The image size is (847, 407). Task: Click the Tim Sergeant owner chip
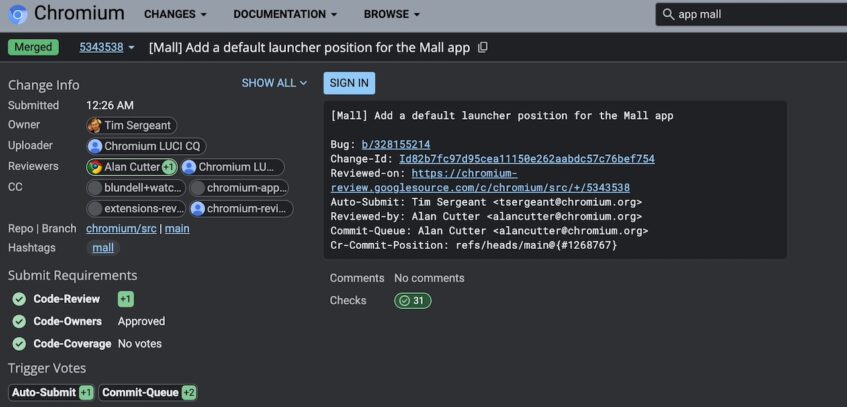[131, 125]
